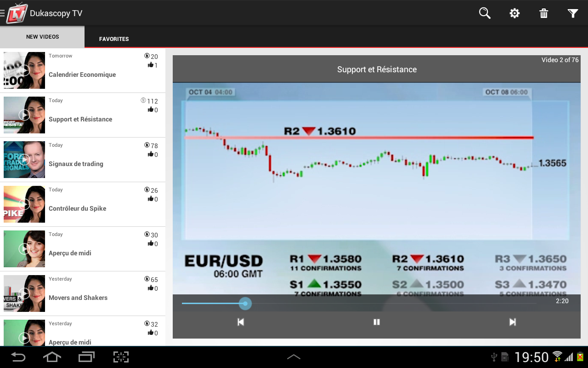Click the 2:20 video duration label
This screenshot has height=368, width=588.
[x=562, y=301]
